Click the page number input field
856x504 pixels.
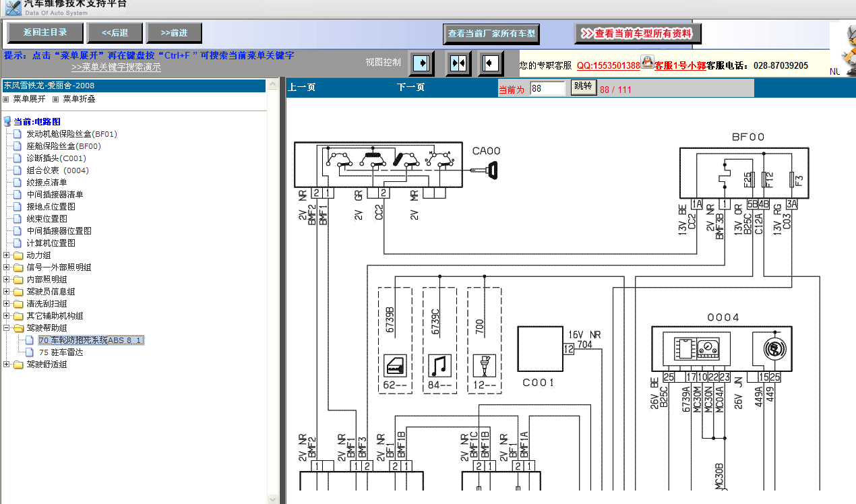pos(547,88)
